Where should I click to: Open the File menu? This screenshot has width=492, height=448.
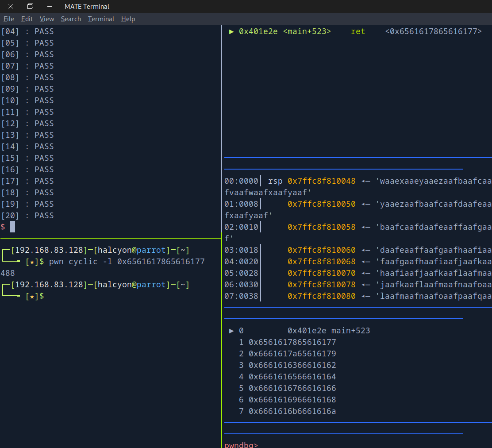click(9, 19)
